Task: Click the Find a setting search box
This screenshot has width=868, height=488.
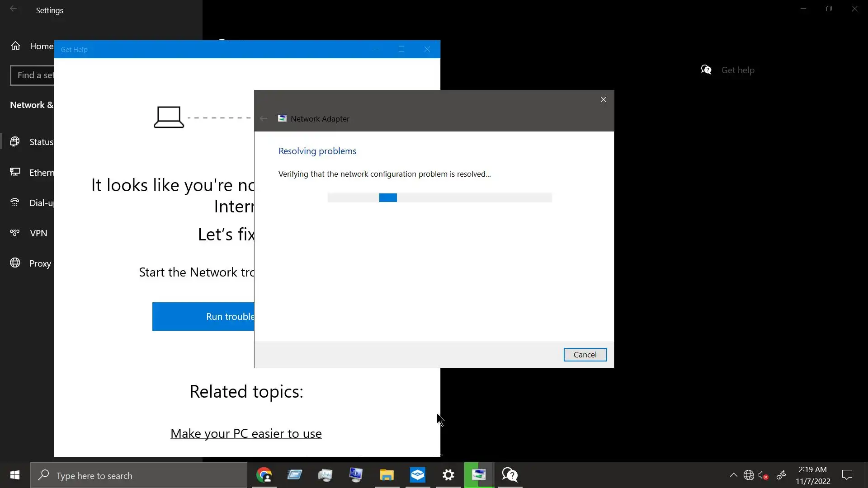Action: pos(33,75)
